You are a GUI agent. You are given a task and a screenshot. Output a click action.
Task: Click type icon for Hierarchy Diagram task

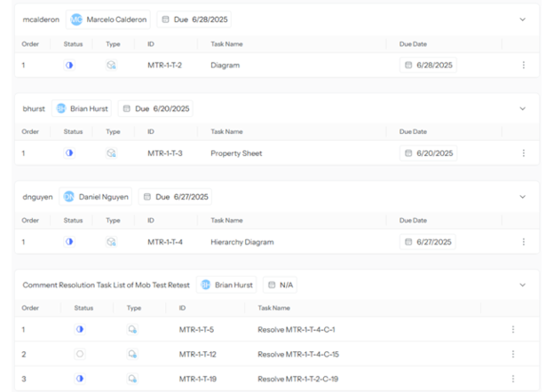click(111, 241)
